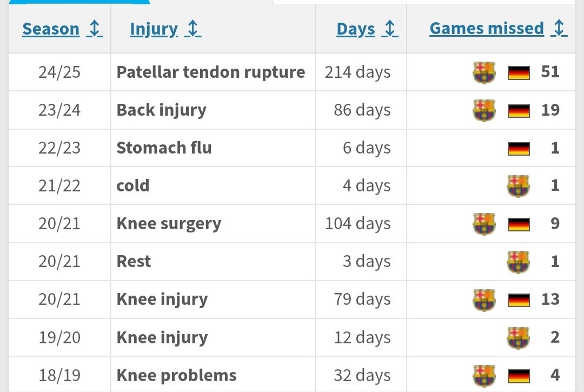Click Barcelona crest in Back injury row
This screenshot has height=392, width=584.
point(484,110)
